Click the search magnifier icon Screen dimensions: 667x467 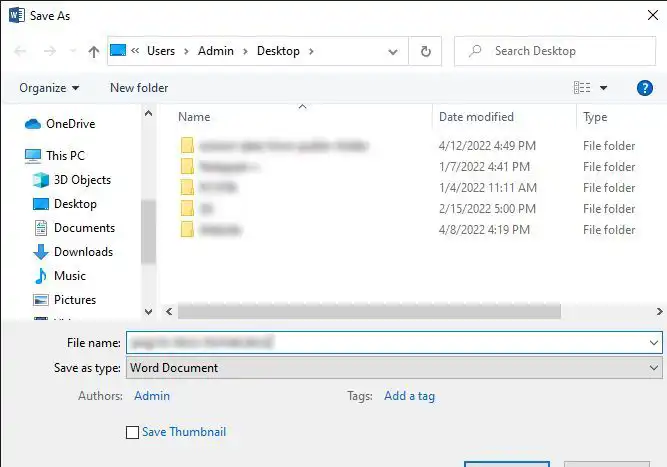475,51
